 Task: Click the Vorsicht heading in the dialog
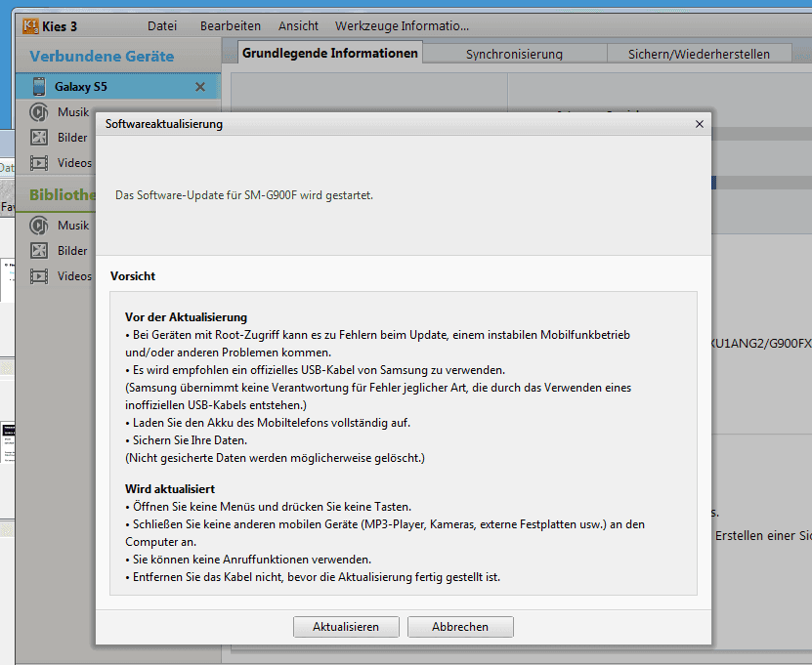(133, 275)
